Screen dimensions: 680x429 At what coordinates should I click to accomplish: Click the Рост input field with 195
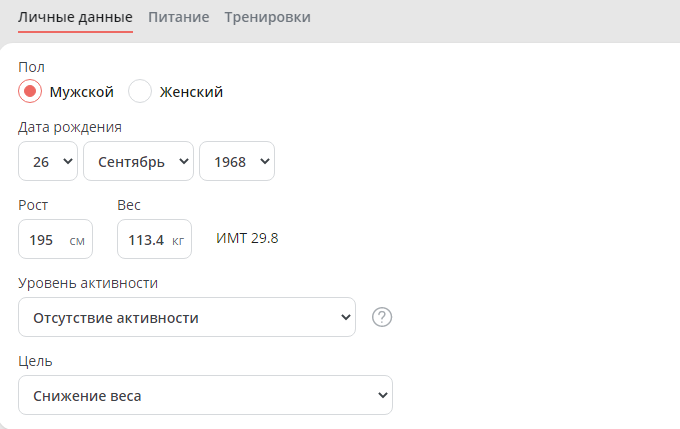[x=43, y=240]
